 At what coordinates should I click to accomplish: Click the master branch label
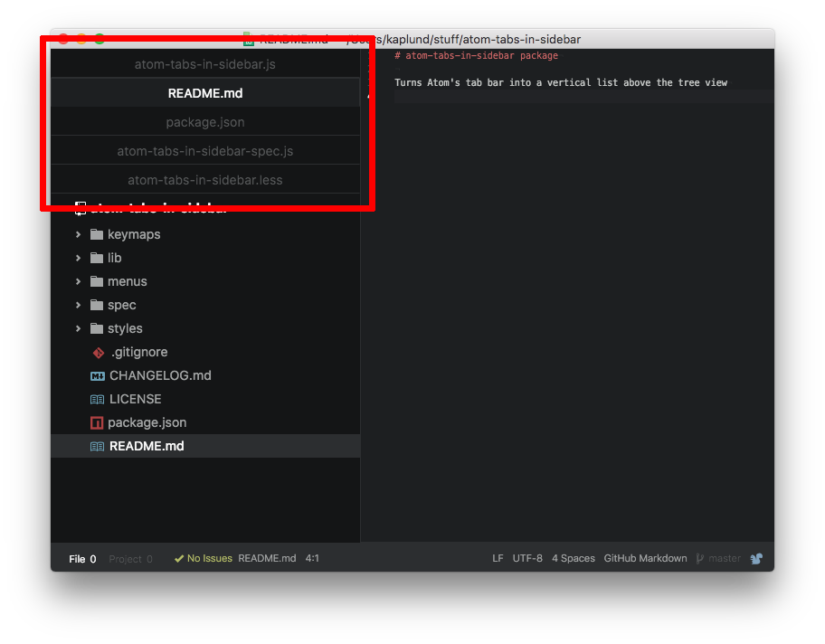point(725,558)
